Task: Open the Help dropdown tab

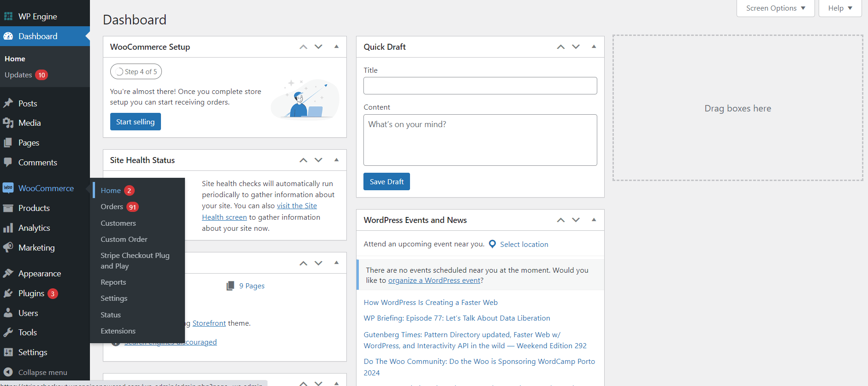Action: click(840, 8)
